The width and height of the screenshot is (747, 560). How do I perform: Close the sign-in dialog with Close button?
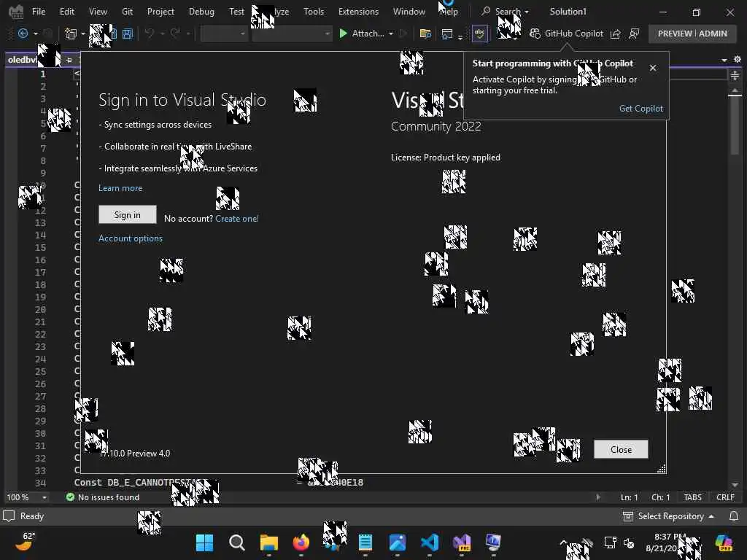point(621,449)
